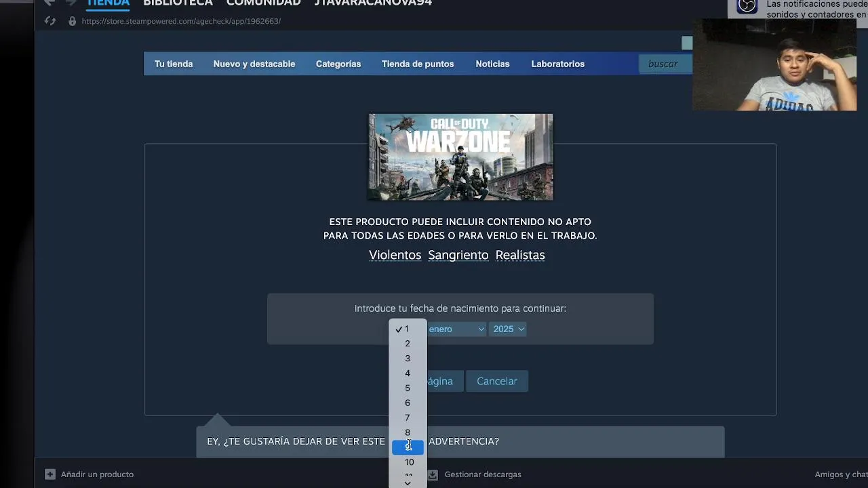
Task: Click the plus icon next to Añadir un producto
Action: (x=50, y=474)
